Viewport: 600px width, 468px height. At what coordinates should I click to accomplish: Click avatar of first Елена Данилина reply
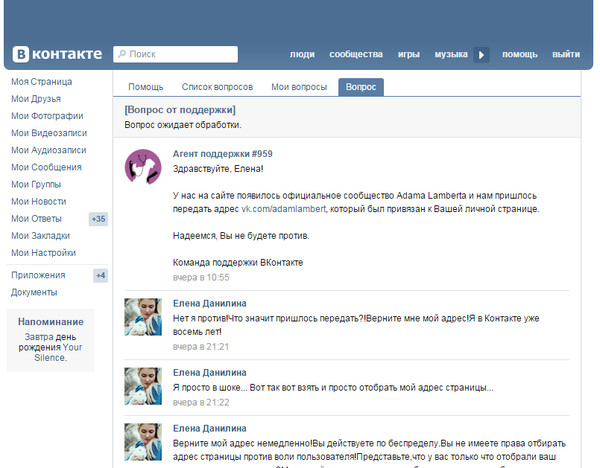click(143, 317)
